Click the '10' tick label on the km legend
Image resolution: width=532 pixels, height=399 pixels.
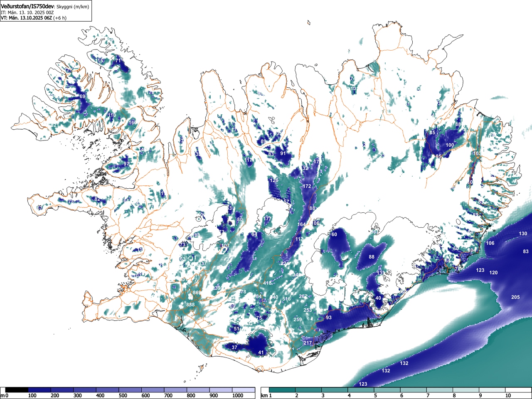click(x=508, y=396)
